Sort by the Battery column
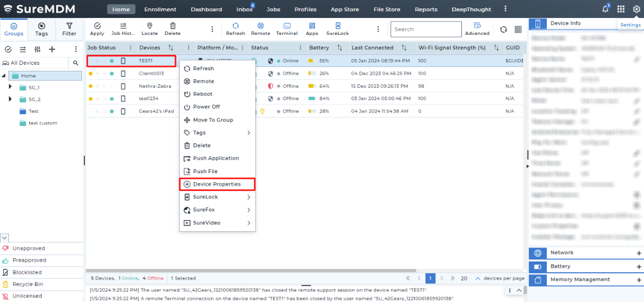 click(x=339, y=48)
